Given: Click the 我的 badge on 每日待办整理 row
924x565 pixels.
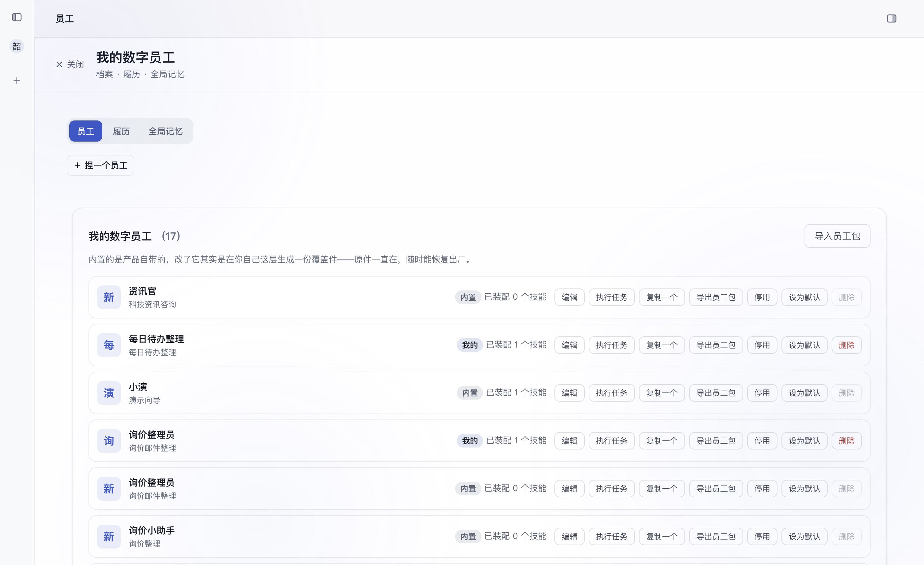Looking at the screenshot, I should pyautogui.click(x=470, y=345).
